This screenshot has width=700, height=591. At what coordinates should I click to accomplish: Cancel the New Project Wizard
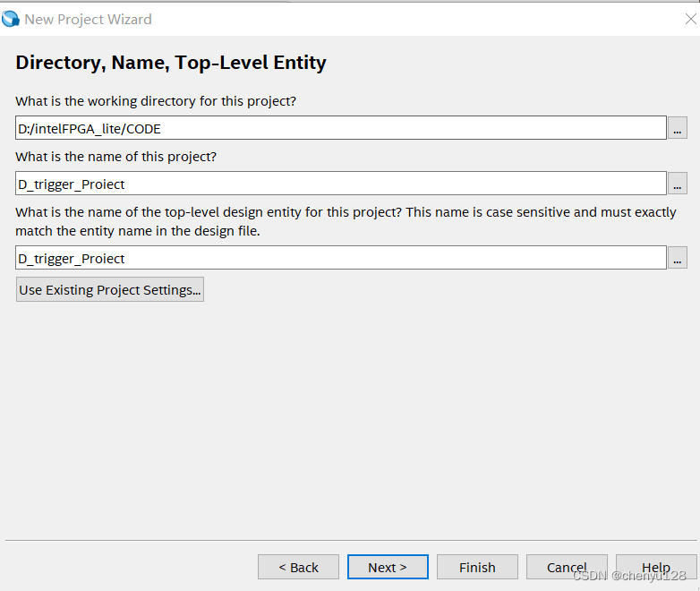click(567, 567)
